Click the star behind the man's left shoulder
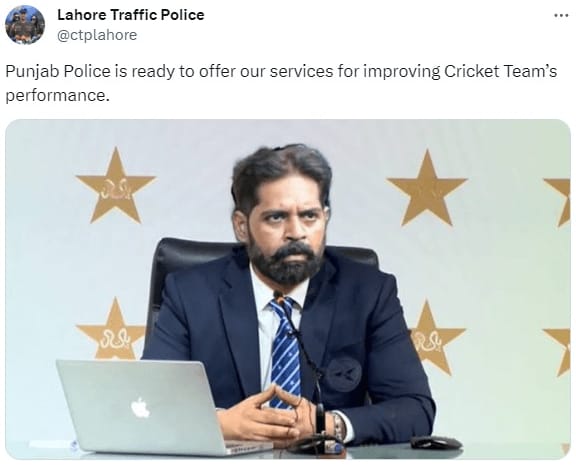Image resolution: width=576 pixels, height=472 pixels. pyautogui.click(x=433, y=336)
